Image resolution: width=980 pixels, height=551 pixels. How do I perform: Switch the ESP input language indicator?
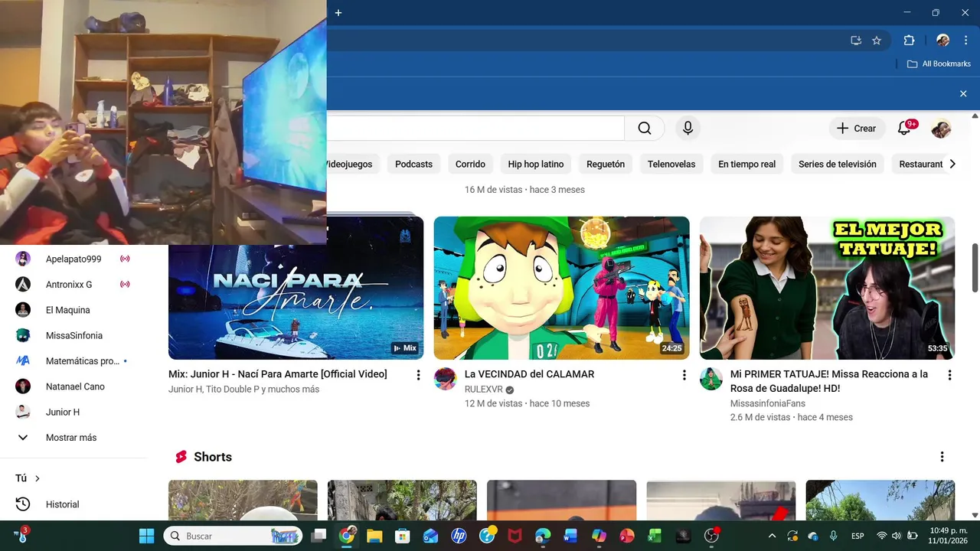(857, 536)
